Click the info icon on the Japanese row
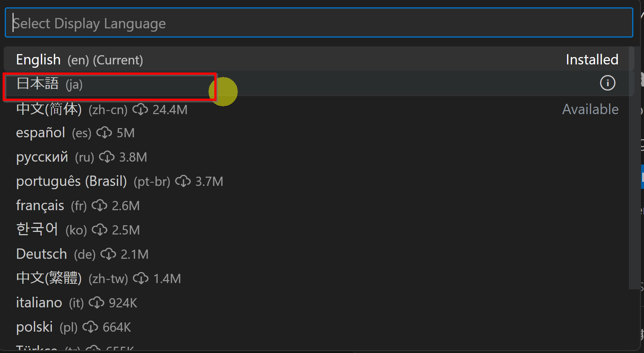 (x=608, y=83)
